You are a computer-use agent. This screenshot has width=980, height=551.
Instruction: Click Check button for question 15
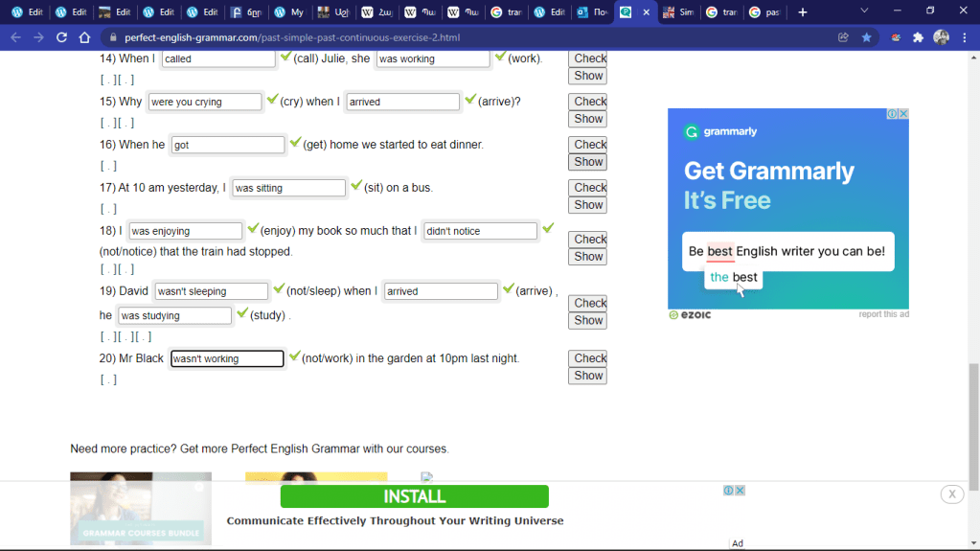click(x=589, y=102)
